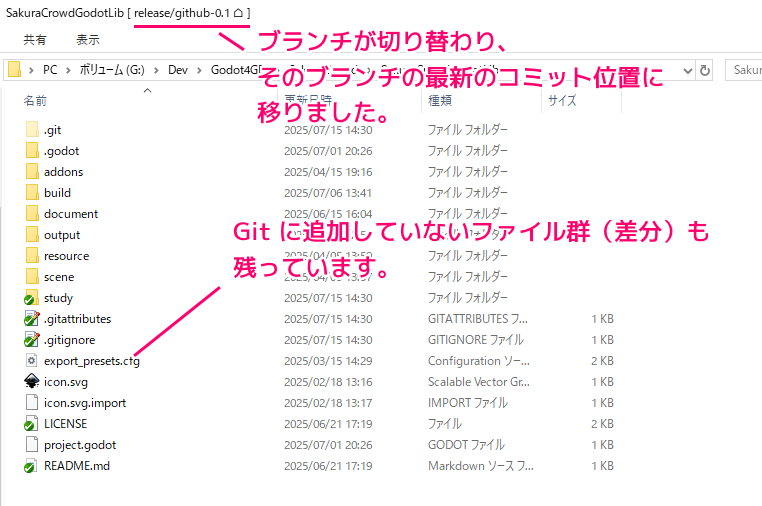Select the export_presets.cfg file icon
The height and width of the screenshot is (506, 762).
point(31,361)
